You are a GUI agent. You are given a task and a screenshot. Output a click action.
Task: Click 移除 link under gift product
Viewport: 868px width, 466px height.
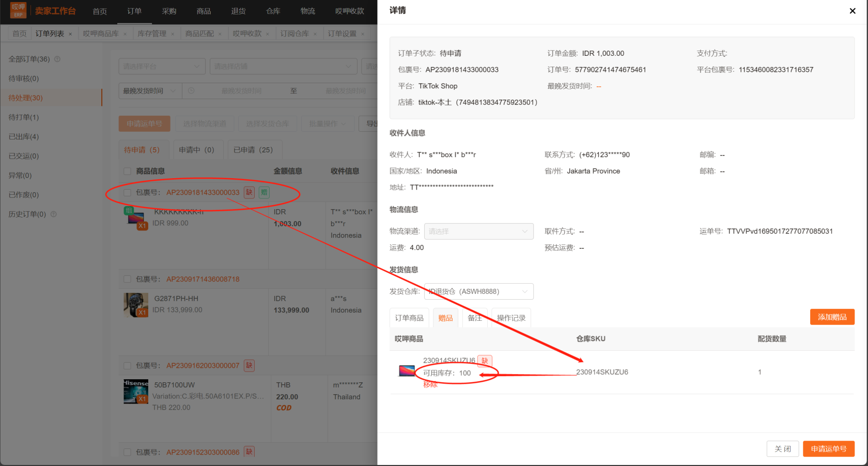(x=430, y=384)
